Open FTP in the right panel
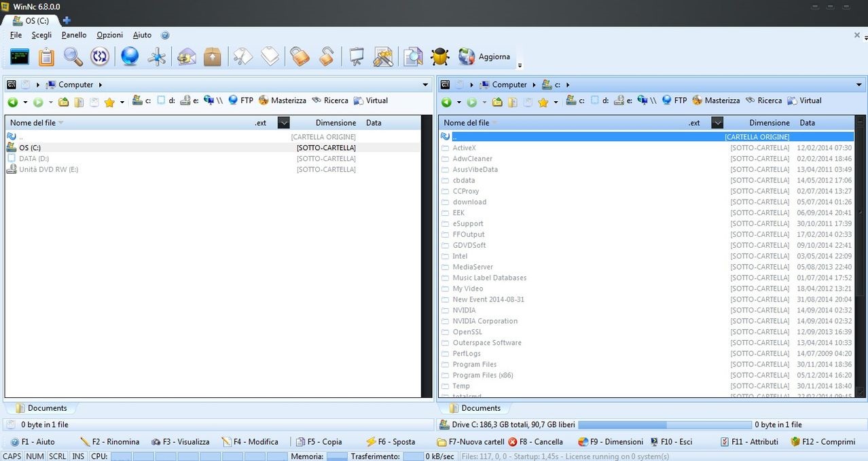The height and width of the screenshot is (461, 868). click(674, 100)
